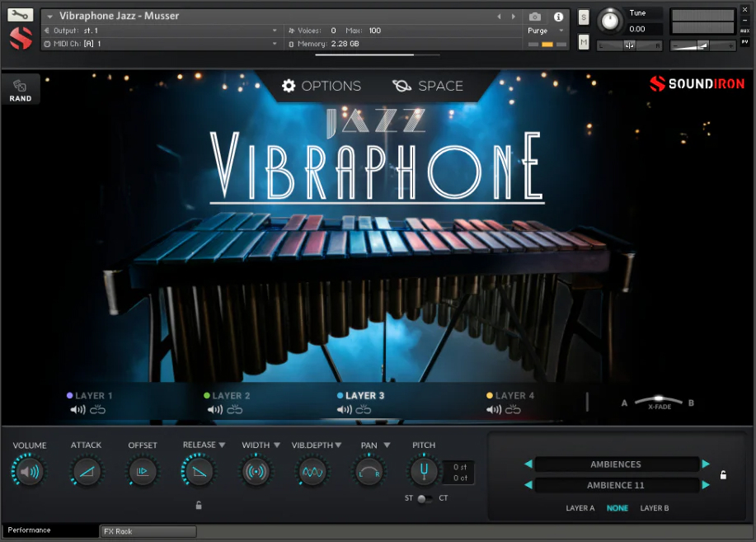Image resolution: width=756 pixels, height=542 pixels.
Task: Turn the Tune knob in header
Action: [x=610, y=21]
